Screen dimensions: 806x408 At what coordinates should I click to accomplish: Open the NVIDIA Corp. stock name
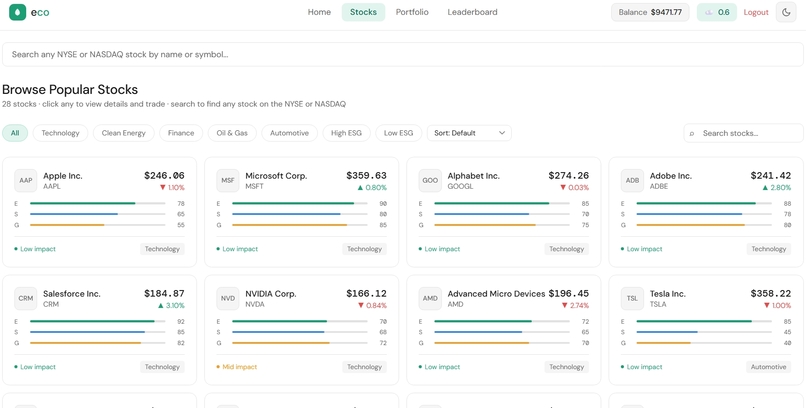pyautogui.click(x=271, y=294)
